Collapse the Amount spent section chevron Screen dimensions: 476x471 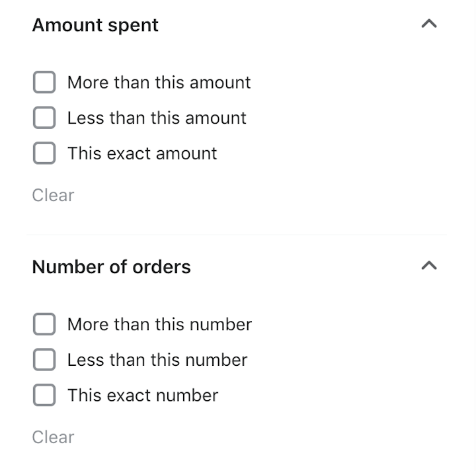point(429,24)
